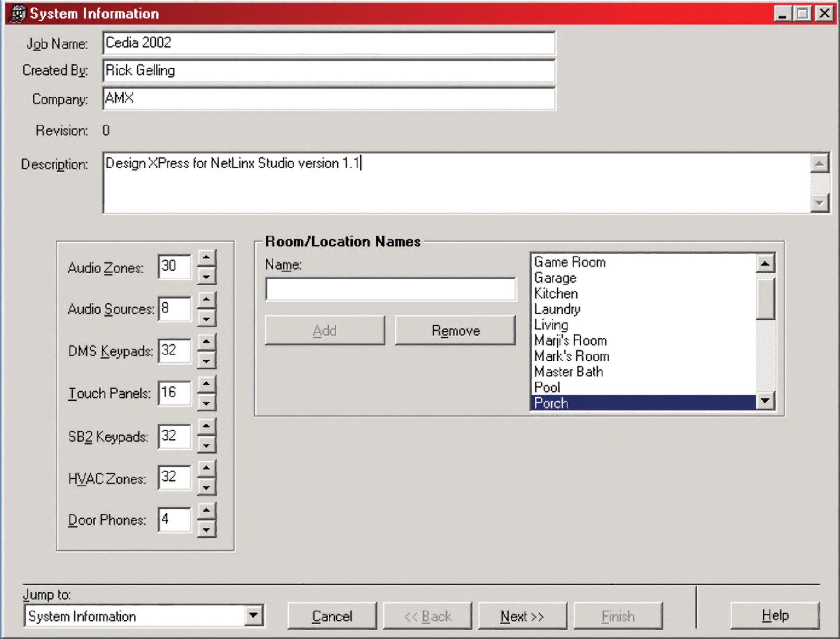
Task: Click the System Information title bar icon
Action: [17, 13]
